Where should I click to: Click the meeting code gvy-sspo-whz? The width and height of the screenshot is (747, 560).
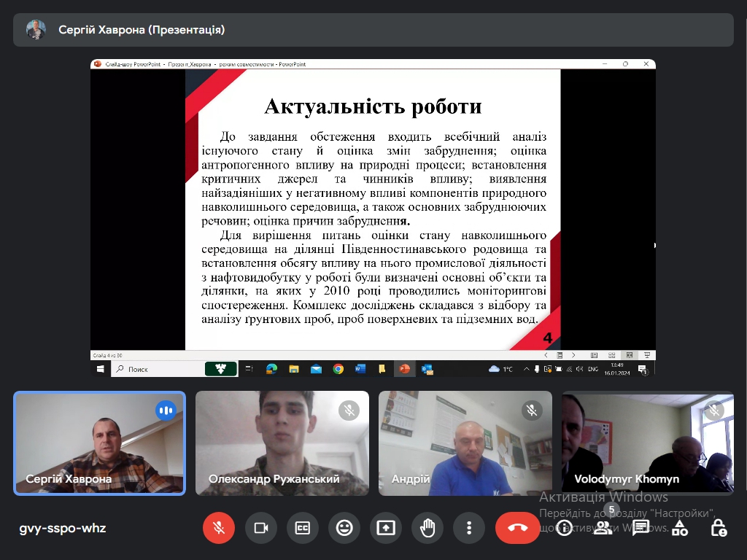click(63, 528)
